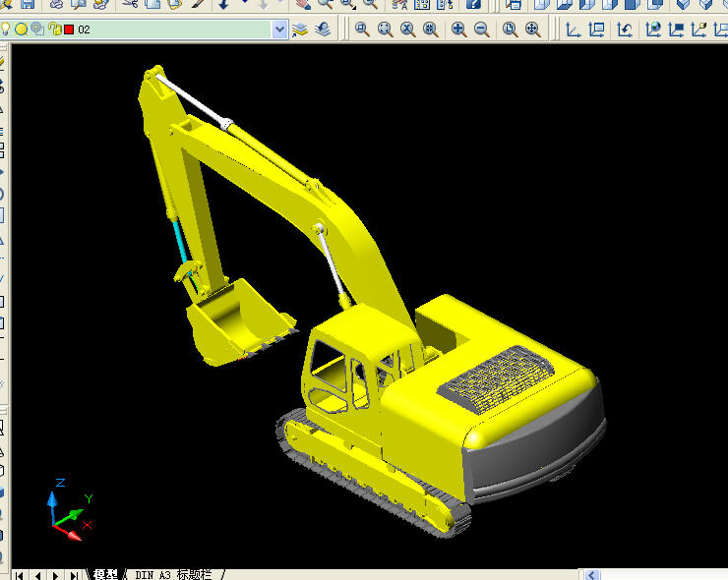This screenshot has height=580, width=728.
Task: Click the UCS Previous icon
Action: pyautogui.click(x=625, y=29)
